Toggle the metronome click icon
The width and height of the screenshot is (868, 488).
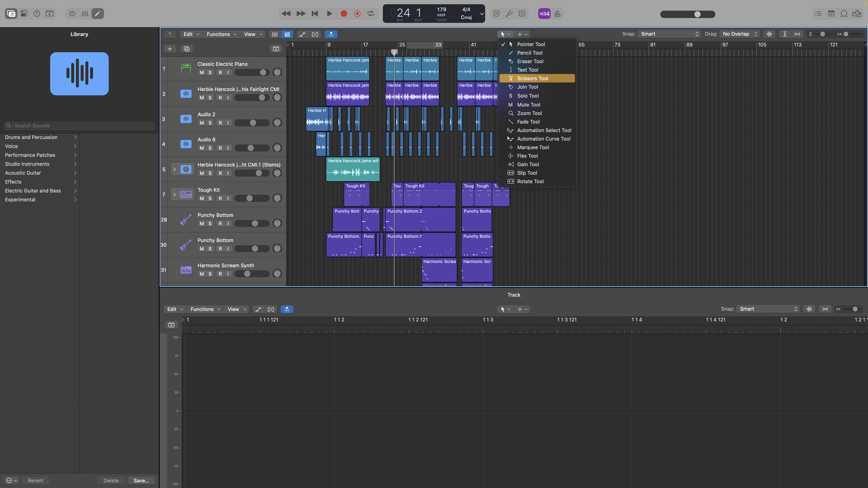557,14
